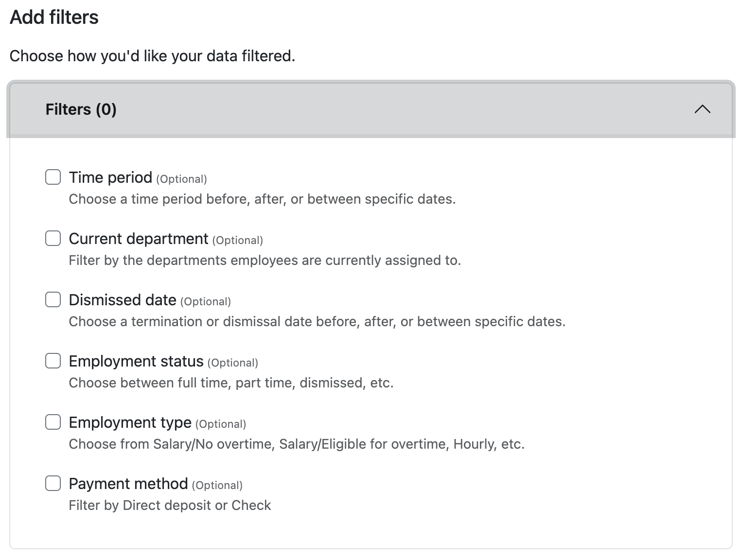
Task: Toggle the Employment status checkbox
Action: point(53,361)
